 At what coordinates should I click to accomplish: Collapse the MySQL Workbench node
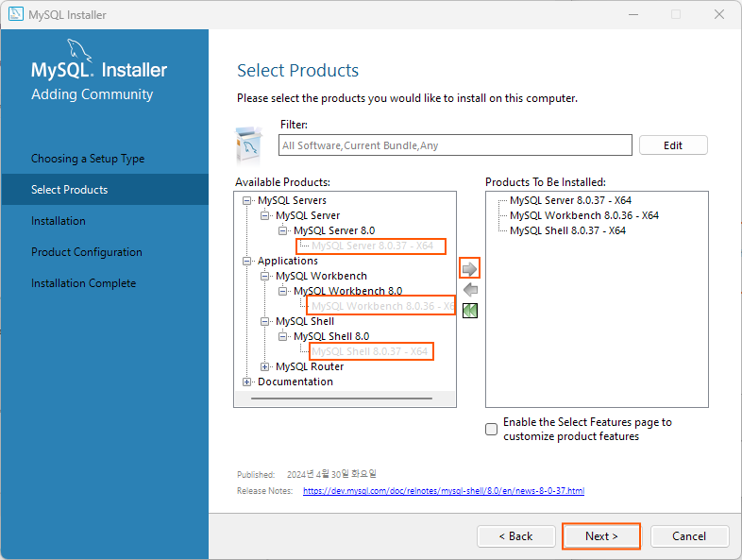(x=264, y=277)
